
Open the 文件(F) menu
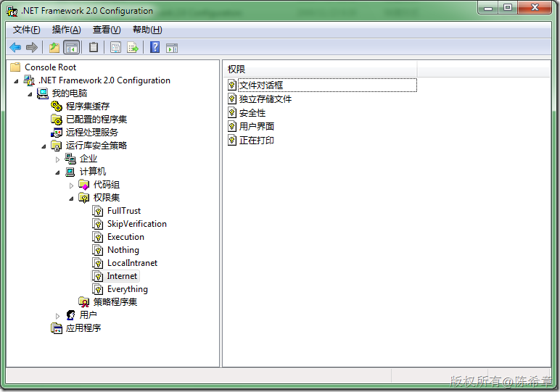(x=26, y=30)
